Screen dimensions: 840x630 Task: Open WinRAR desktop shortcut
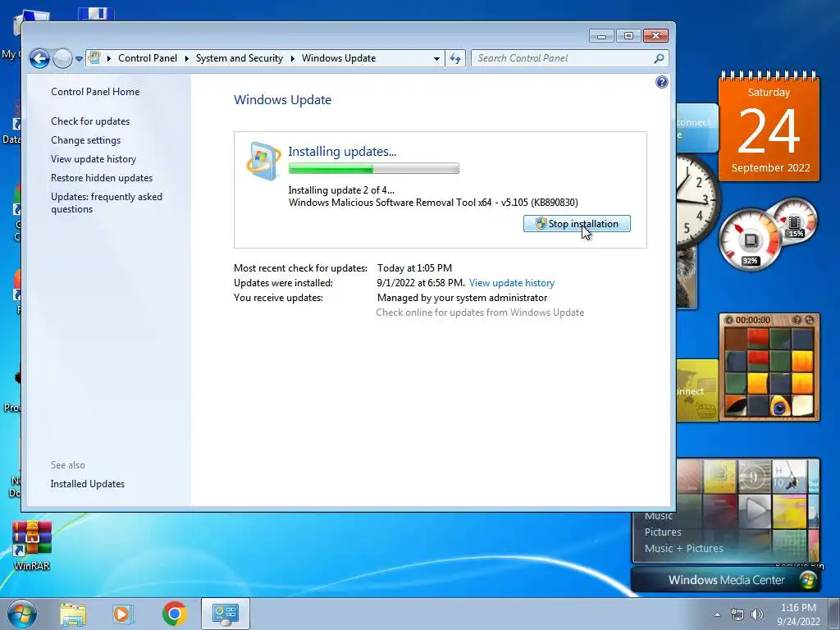pos(32,546)
